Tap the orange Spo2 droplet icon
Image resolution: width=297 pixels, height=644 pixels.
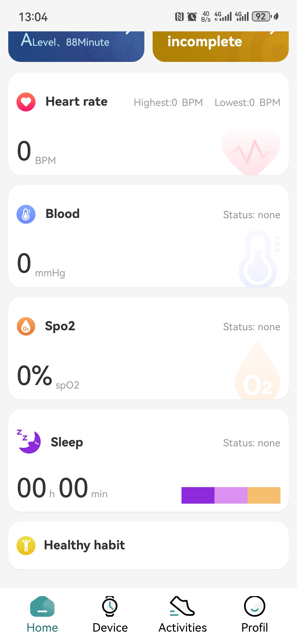26,326
